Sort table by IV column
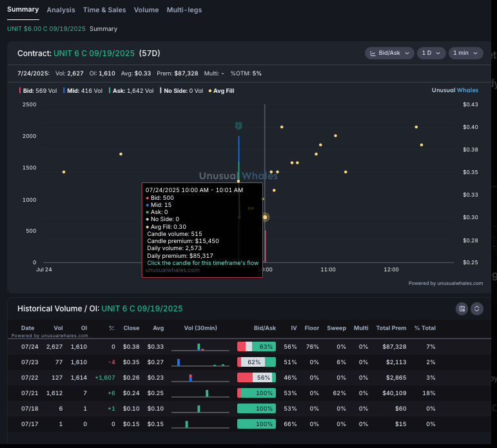 point(294,328)
